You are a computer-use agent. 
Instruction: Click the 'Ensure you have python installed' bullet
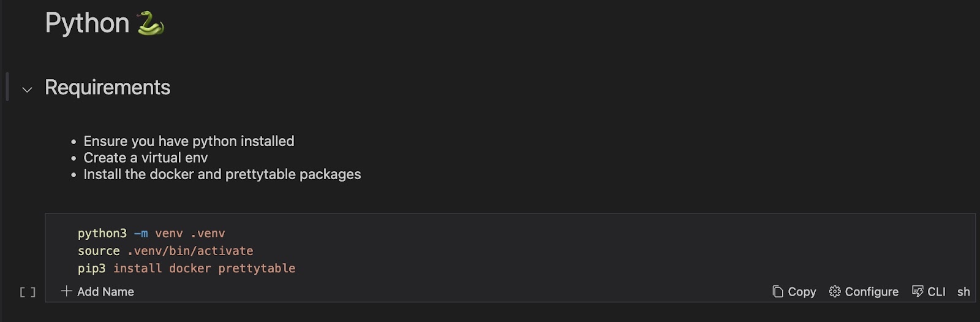[189, 141]
